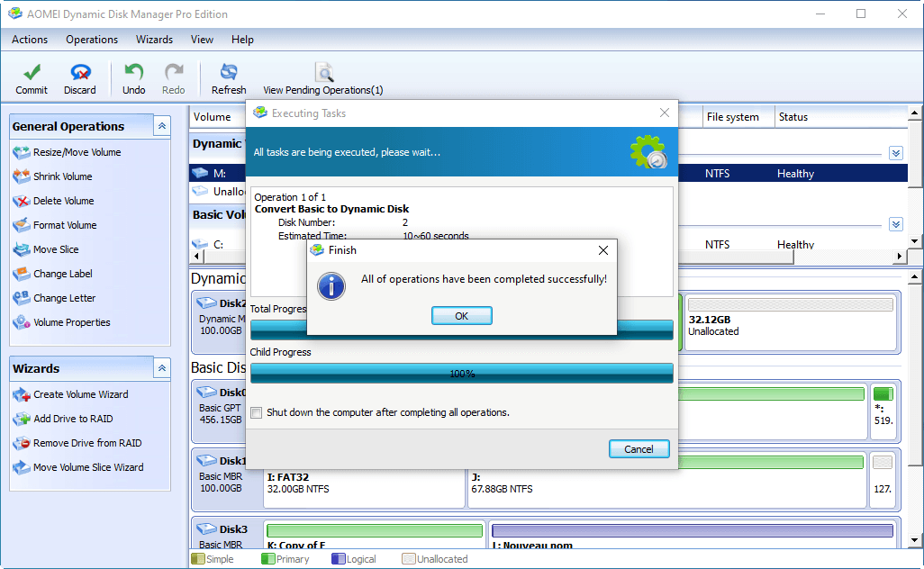Viewport: 924px width, 569px height.
Task: Click the Unallocated legend color swatch
Action: click(x=408, y=558)
